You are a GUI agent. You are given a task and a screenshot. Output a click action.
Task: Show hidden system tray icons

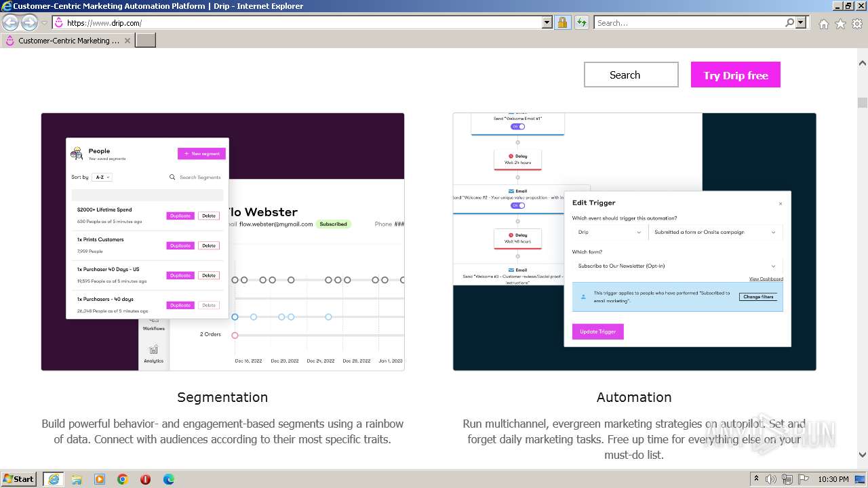coord(757,479)
